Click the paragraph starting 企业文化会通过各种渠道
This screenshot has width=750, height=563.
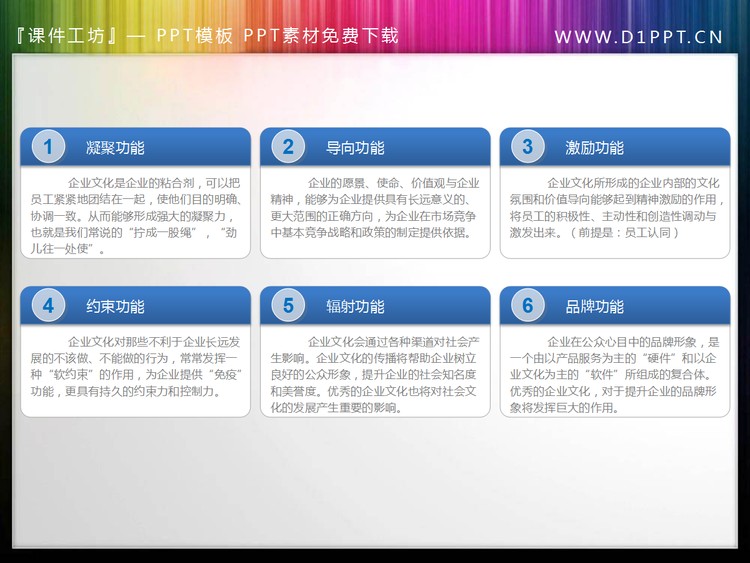[375, 375]
